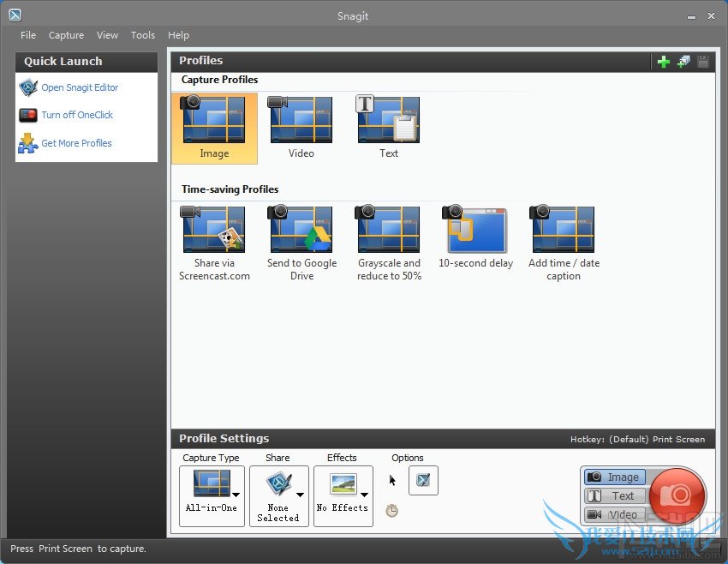Select the Grayscale and reduce to 50% profile
Image resolution: width=728 pixels, height=564 pixels.
(388, 231)
